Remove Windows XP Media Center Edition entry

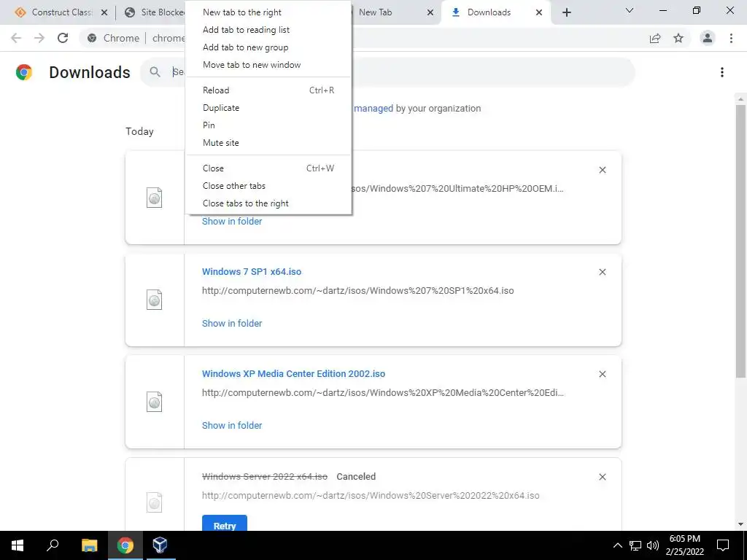(602, 374)
